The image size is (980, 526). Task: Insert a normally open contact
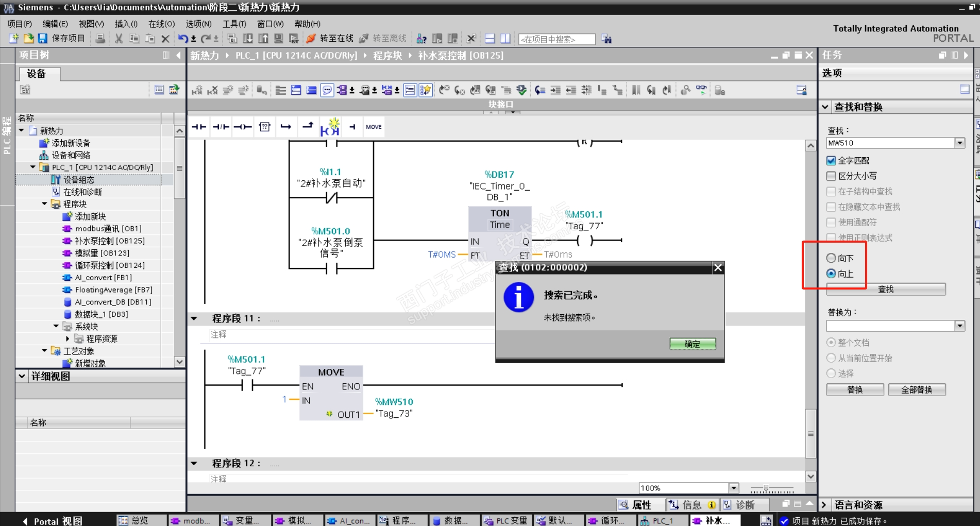[x=199, y=127]
